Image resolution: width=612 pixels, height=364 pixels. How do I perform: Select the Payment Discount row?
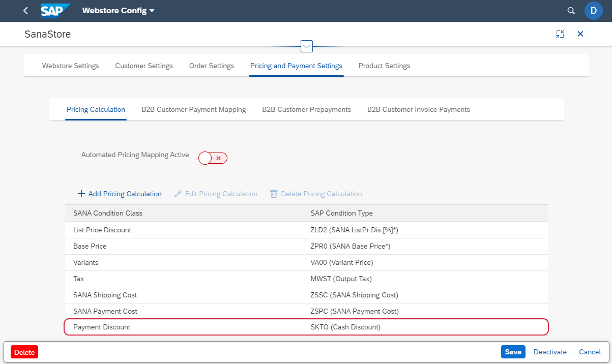306,327
